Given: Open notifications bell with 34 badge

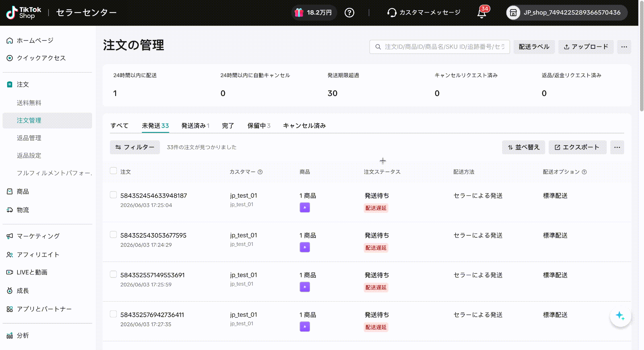Looking at the screenshot, I should (482, 13).
